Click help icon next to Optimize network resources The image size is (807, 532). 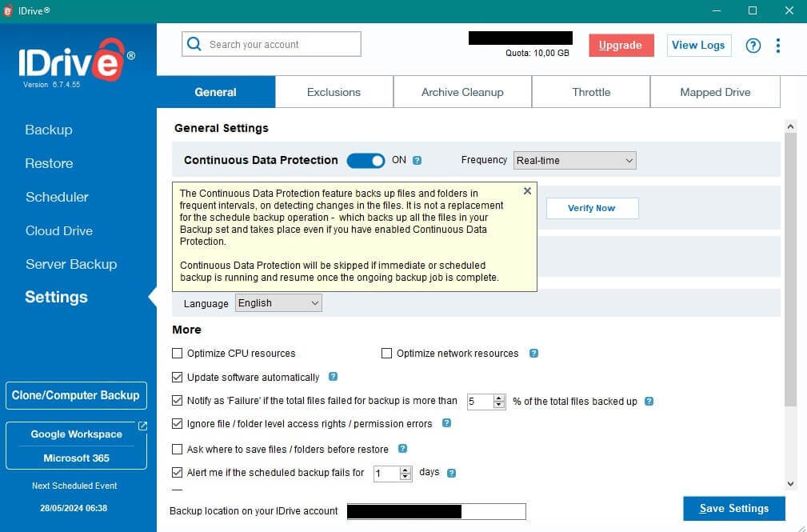(x=533, y=354)
